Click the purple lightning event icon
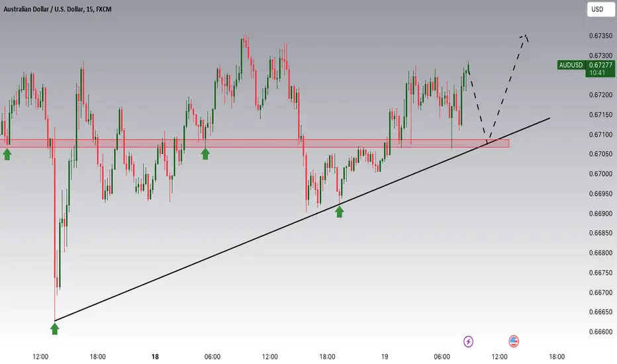 468,341
